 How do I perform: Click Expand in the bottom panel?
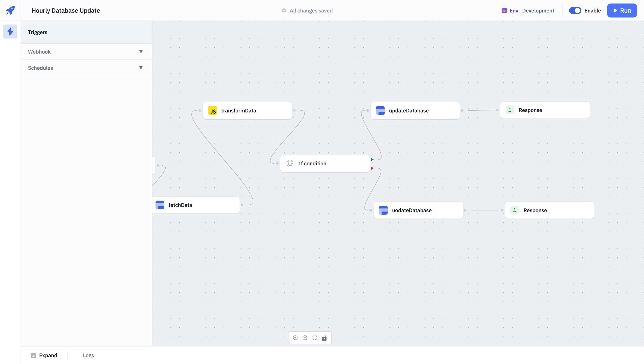point(44,355)
